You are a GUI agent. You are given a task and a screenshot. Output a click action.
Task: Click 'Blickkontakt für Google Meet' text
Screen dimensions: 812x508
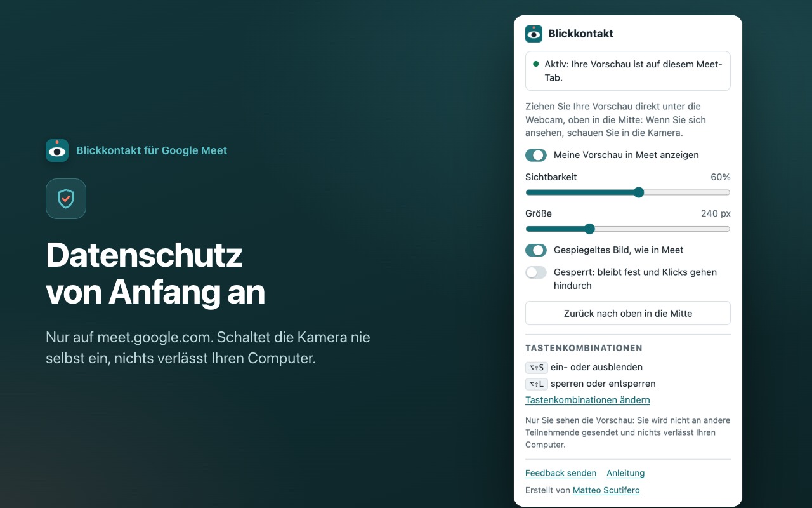152,150
